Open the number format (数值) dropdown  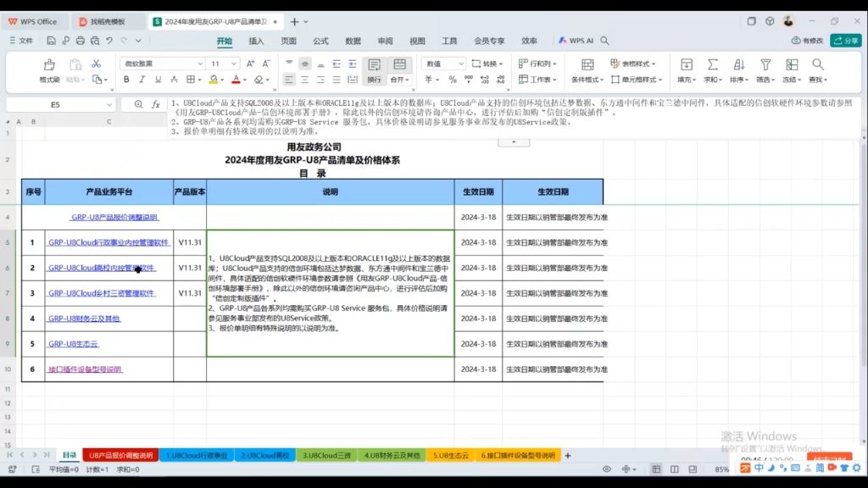click(460, 64)
